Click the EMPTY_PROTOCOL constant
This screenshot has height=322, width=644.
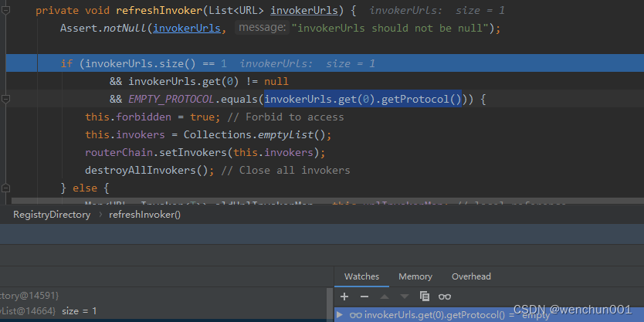click(171, 100)
